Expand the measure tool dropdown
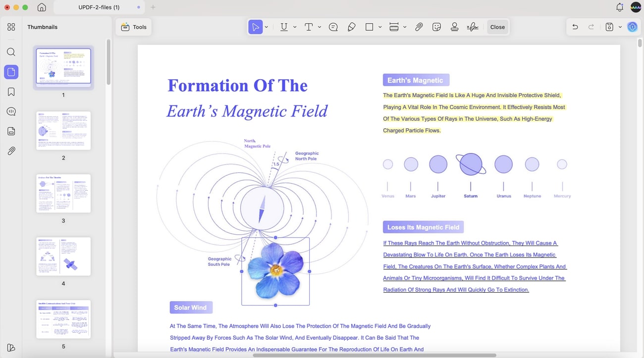Viewport: 644px width, 358px height. point(405,27)
